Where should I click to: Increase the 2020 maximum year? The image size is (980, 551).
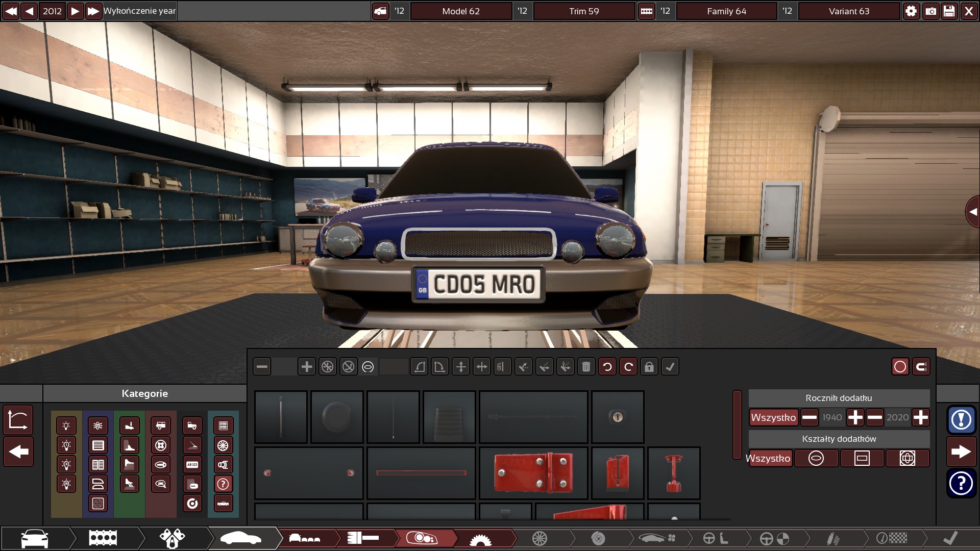click(921, 417)
